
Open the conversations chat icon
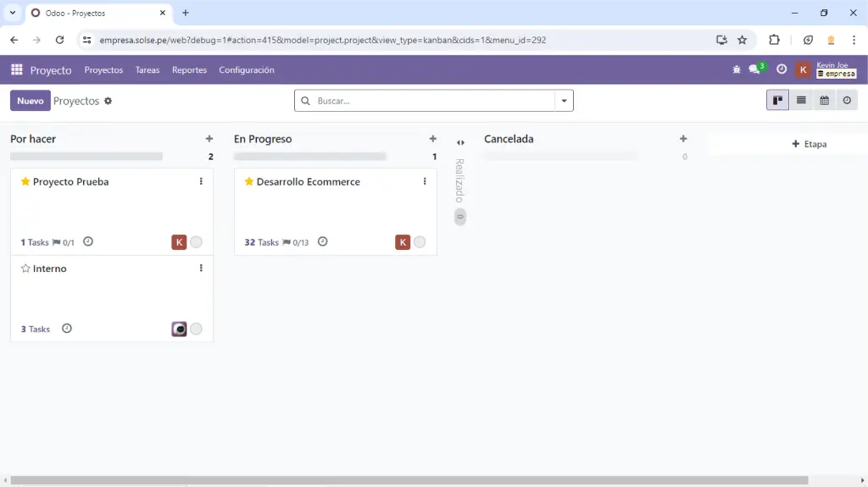754,70
